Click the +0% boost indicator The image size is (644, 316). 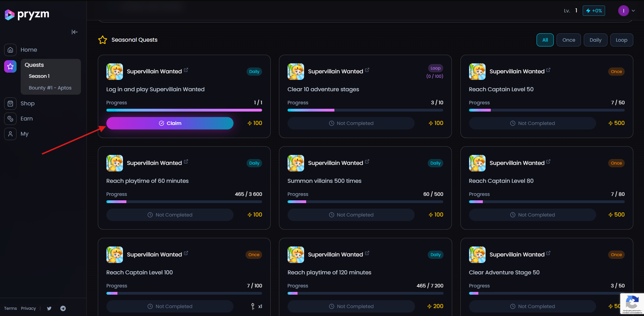pos(594,11)
